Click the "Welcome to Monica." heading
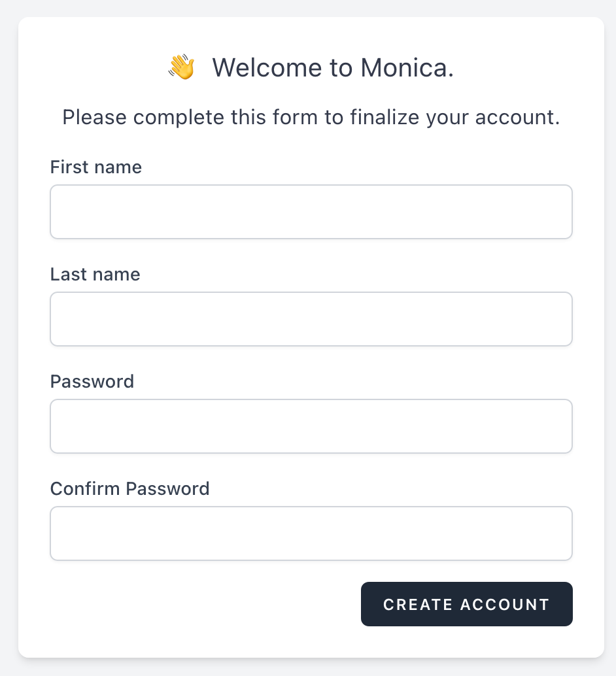616x676 pixels. pyautogui.click(x=332, y=68)
